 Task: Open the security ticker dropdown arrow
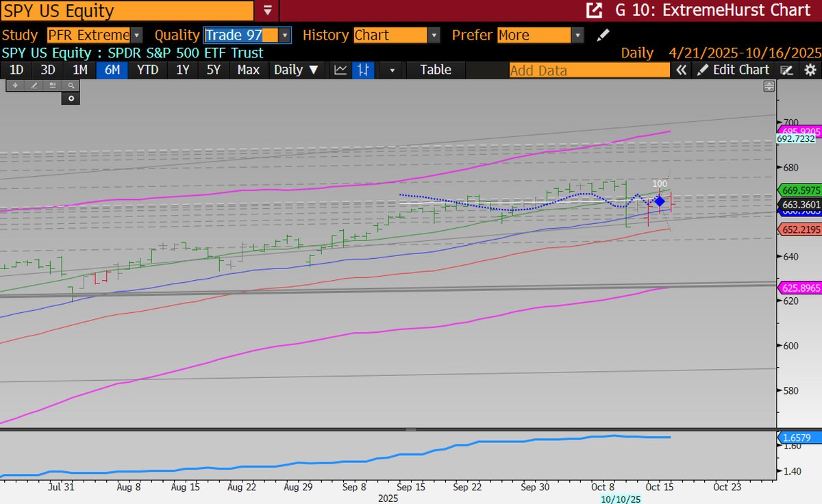point(267,11)
